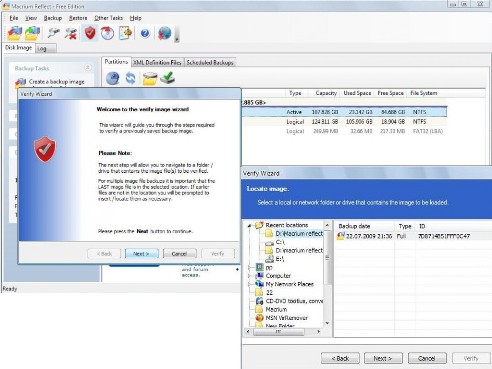Screen dimensions: 492x369
Task: Click Next in the welcome Verify Wizard
Action: coord(141,254)
